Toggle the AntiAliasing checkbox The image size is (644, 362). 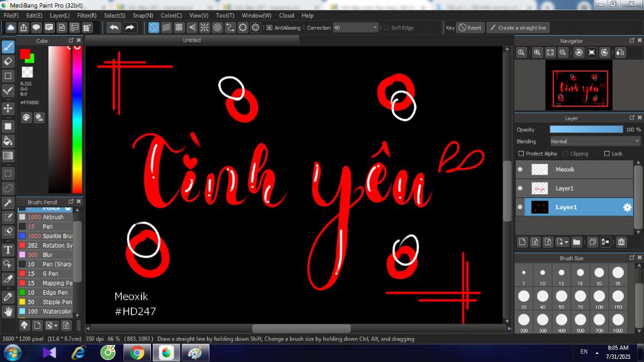(x=269, y=28)
